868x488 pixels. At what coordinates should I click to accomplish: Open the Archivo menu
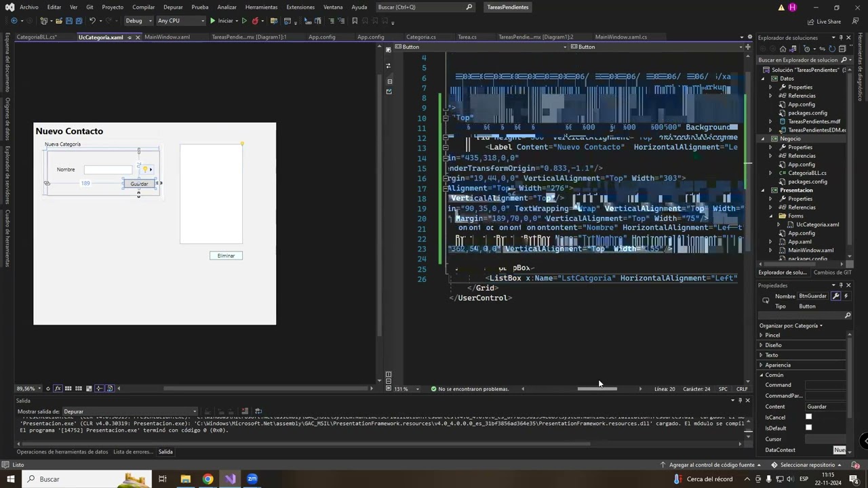point(29,7)
